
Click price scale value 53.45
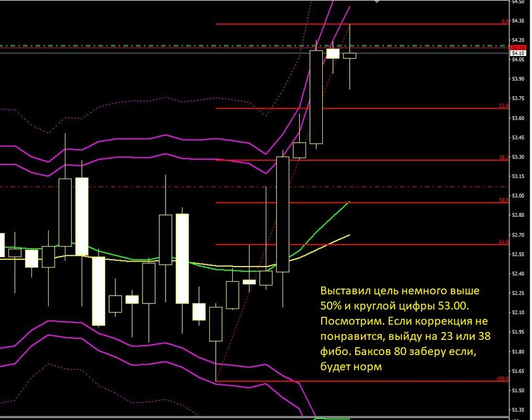pyautogui.click(x=518, y=138)
